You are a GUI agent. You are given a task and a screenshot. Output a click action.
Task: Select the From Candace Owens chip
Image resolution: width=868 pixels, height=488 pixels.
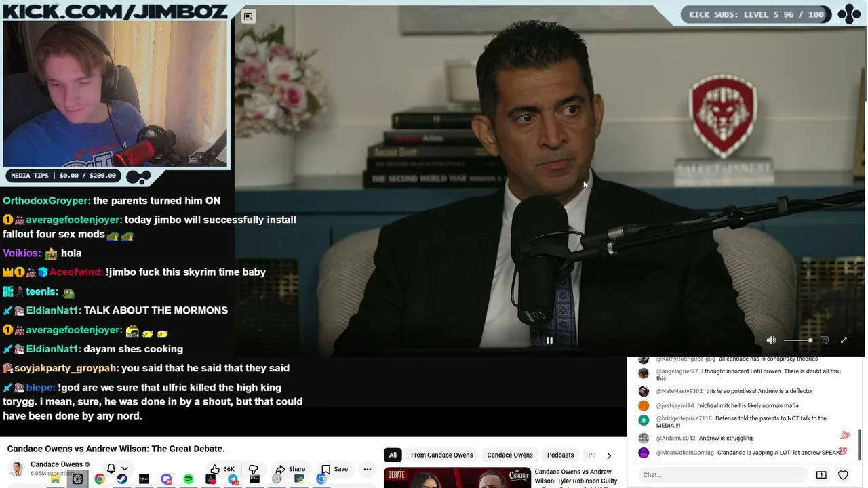point(441,455)
